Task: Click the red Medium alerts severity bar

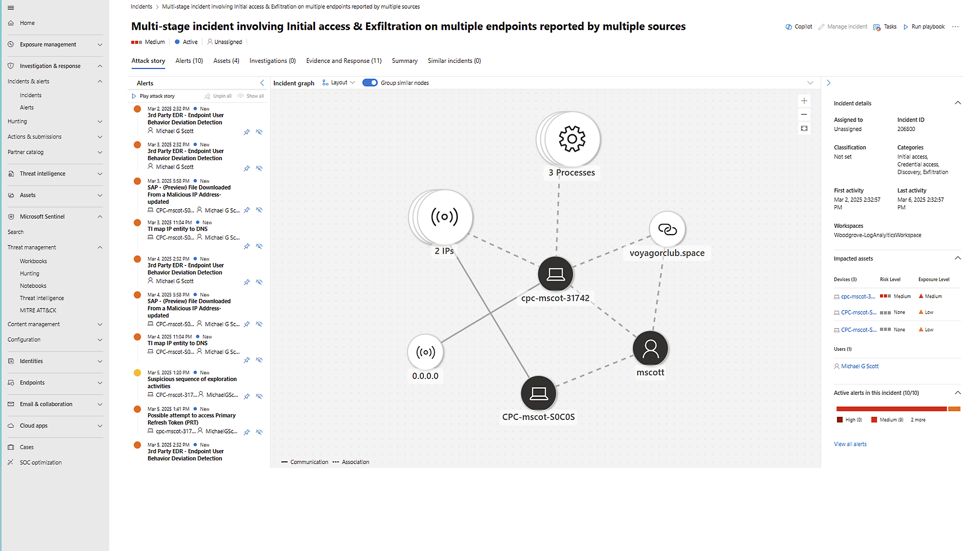Action: (x=891, y=408)
